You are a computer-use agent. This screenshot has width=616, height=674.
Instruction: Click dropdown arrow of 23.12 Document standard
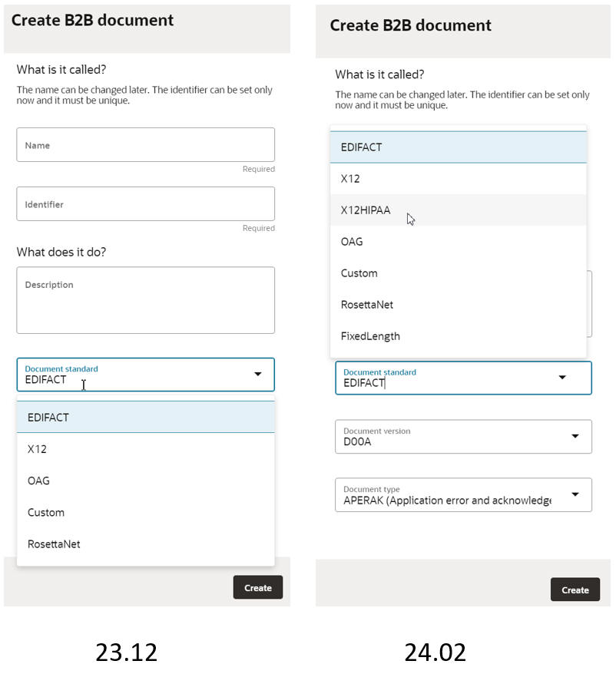258,374
